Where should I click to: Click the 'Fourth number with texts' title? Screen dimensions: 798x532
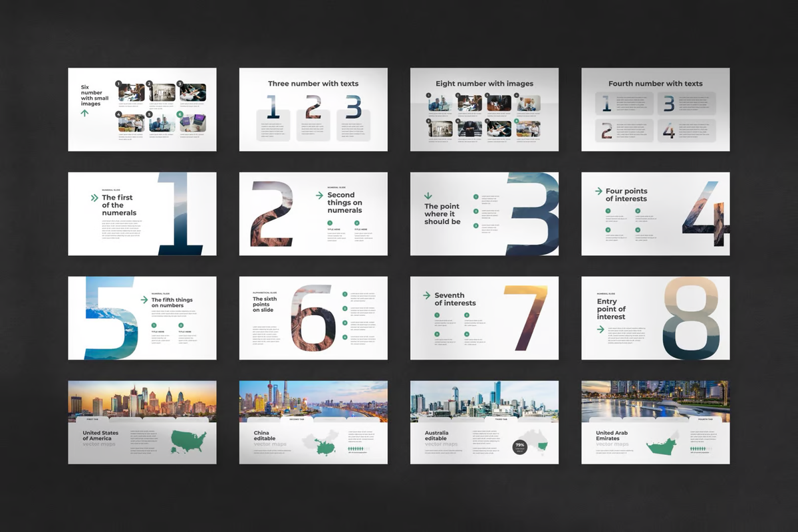[655, 83]
